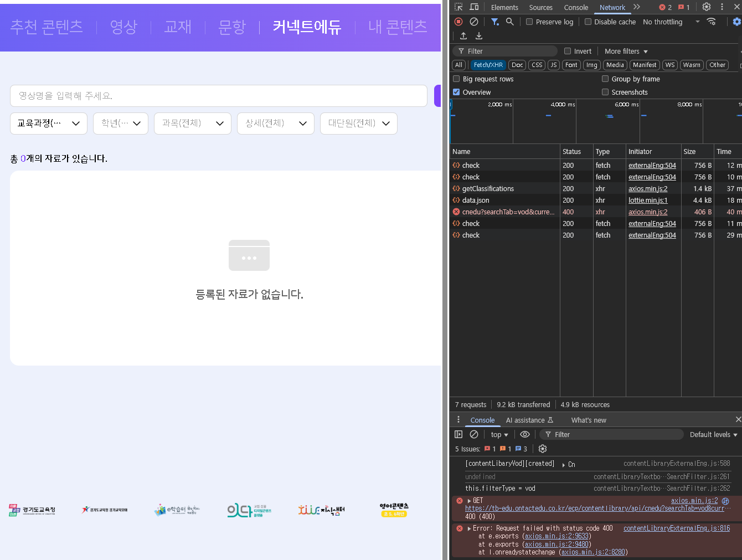742x560 pixels.
Task: Check the Disable cache option
Action: click(588, 22)
